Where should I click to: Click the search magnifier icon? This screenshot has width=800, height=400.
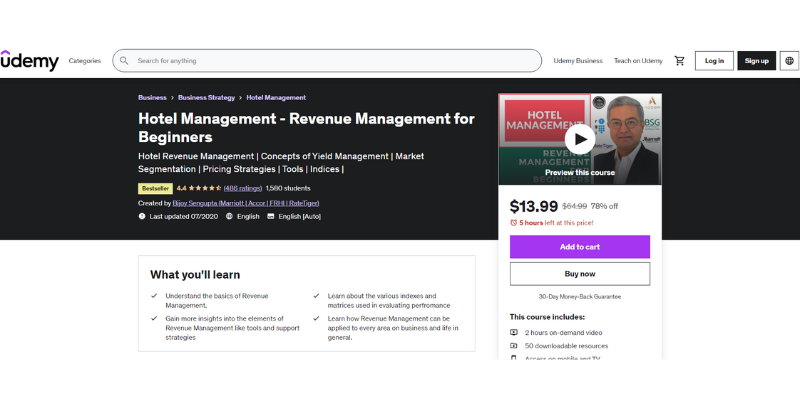(x=124, y=61)
